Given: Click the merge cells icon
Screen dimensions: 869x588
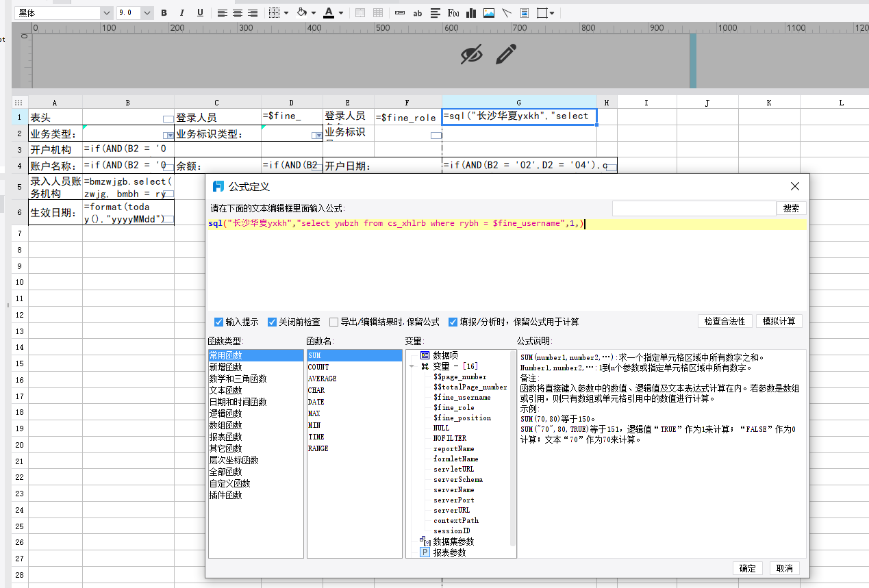Looking at the screenshot, I should pos(360,13).
